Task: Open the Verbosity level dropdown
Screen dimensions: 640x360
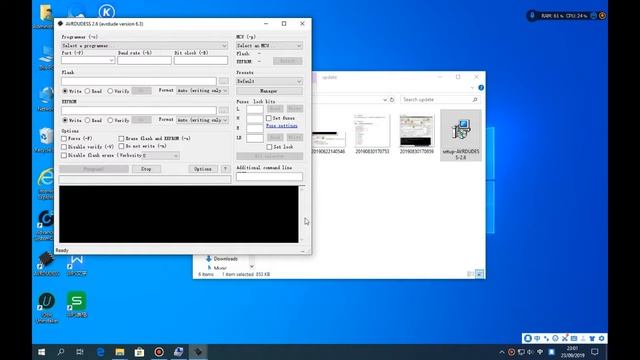Action: tap(161, 156)
